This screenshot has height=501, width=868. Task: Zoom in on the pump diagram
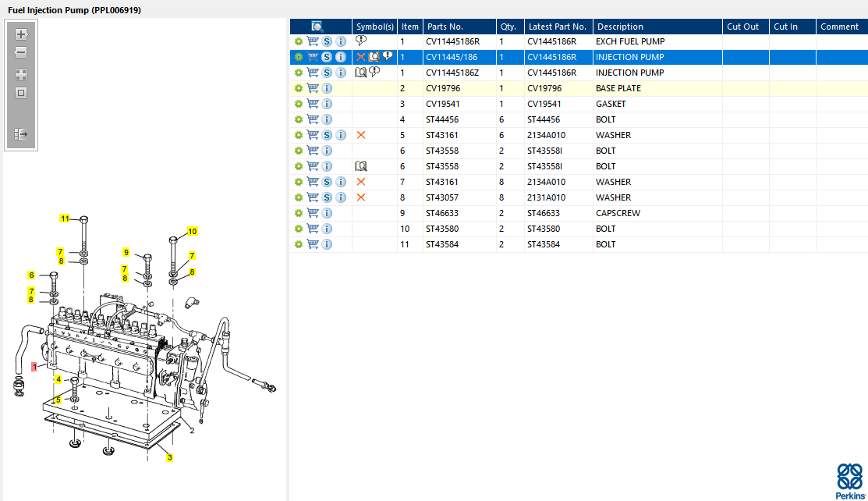(x=21, y=35)
